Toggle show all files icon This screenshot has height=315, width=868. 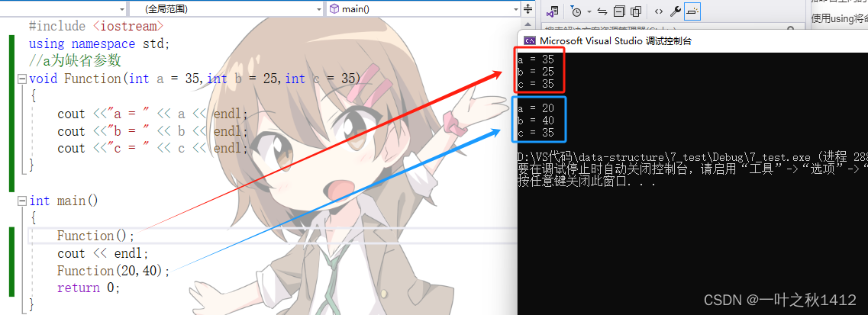click(636, 11)
